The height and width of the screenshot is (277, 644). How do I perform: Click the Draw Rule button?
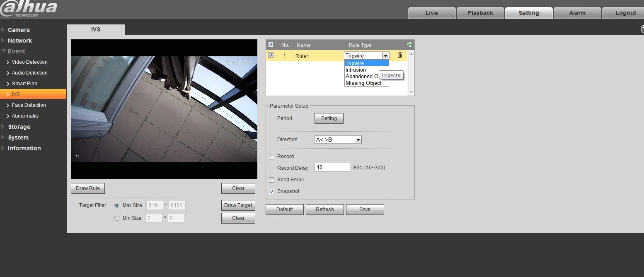88,188
